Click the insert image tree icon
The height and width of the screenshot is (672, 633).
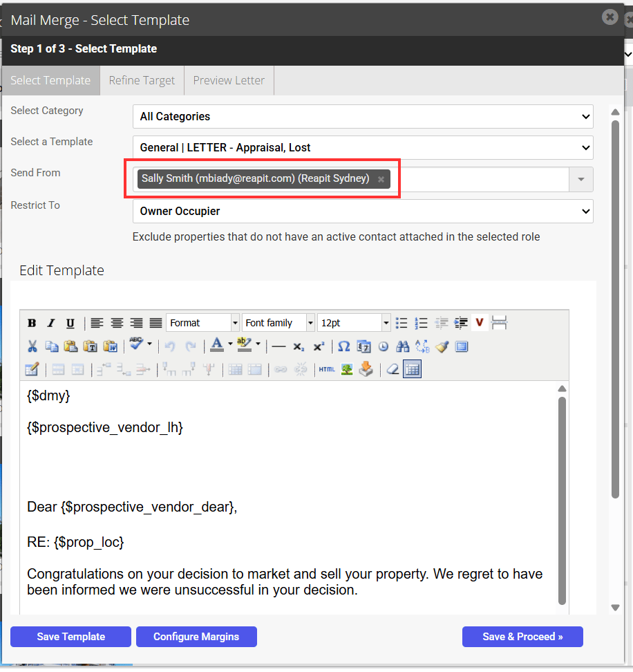click(x=347, y=369)
